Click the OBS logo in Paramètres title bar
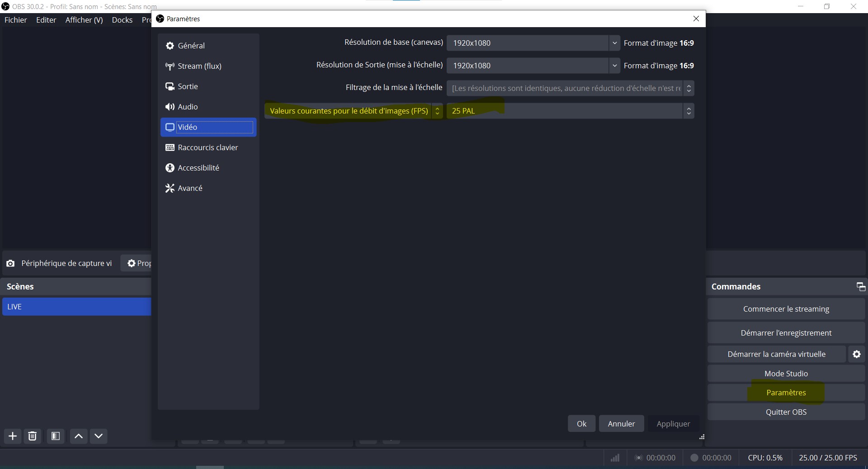 160,19
